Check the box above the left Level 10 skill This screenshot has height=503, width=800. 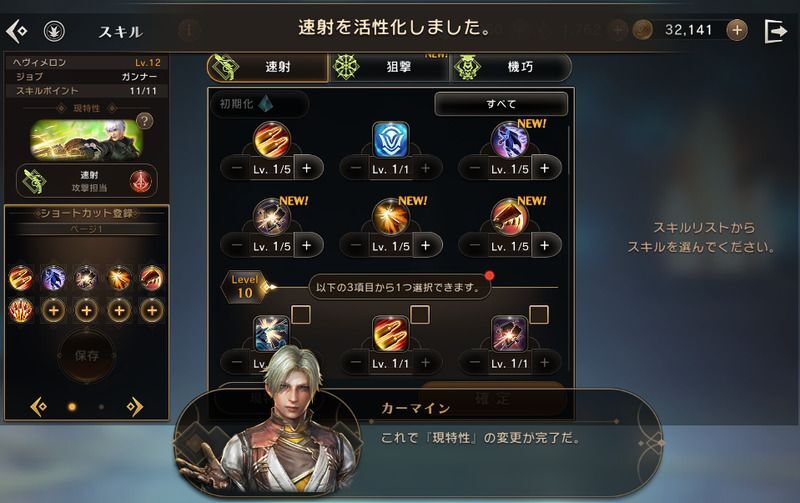point(301,315)
